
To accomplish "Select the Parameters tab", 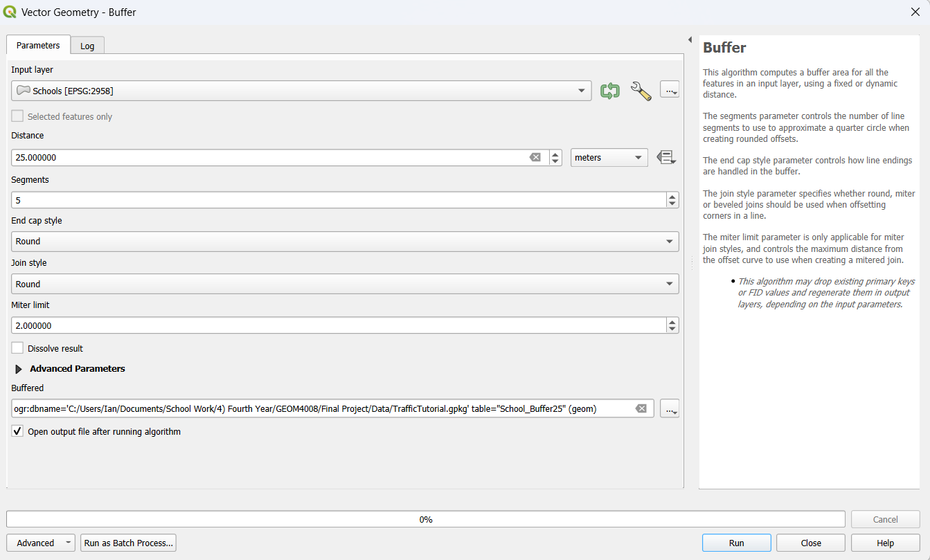I will [x=38, y=45].
